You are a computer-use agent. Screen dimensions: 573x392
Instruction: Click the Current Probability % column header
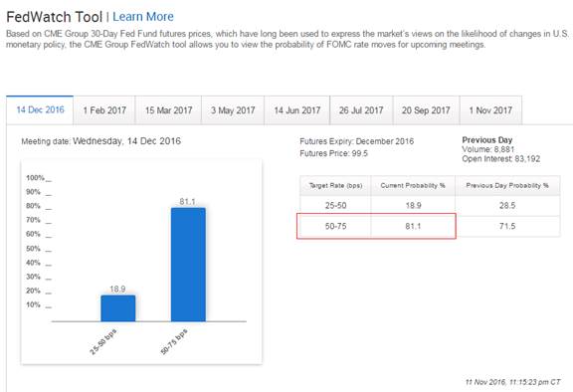(413, 186)
